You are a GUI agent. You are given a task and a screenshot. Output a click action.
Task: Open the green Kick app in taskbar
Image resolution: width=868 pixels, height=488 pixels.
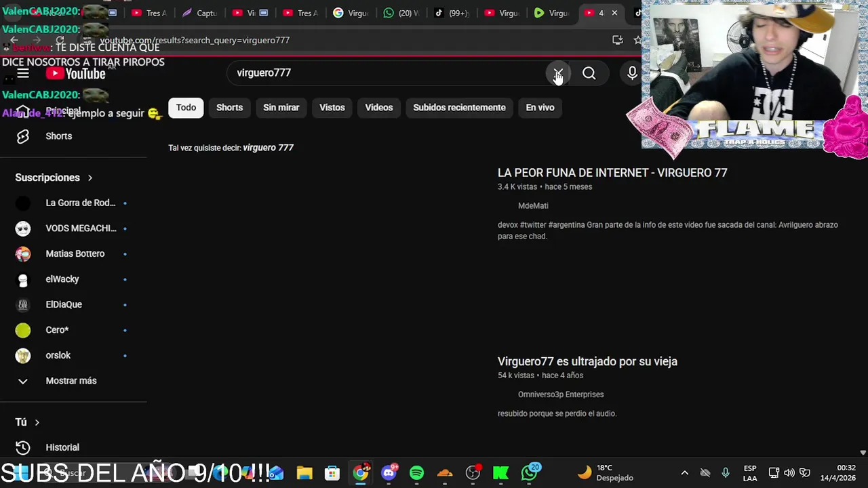click(x=500, y=473)
